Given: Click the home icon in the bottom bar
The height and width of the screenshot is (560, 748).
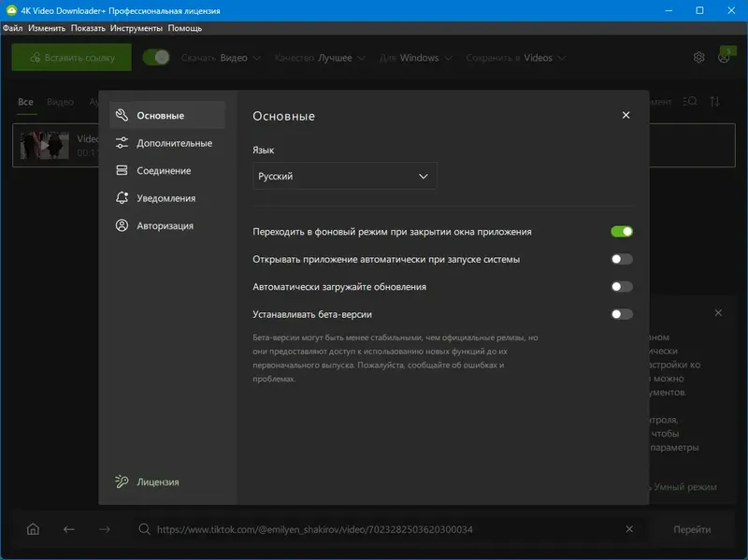Looking at the screenshot, I should point(32,529).
